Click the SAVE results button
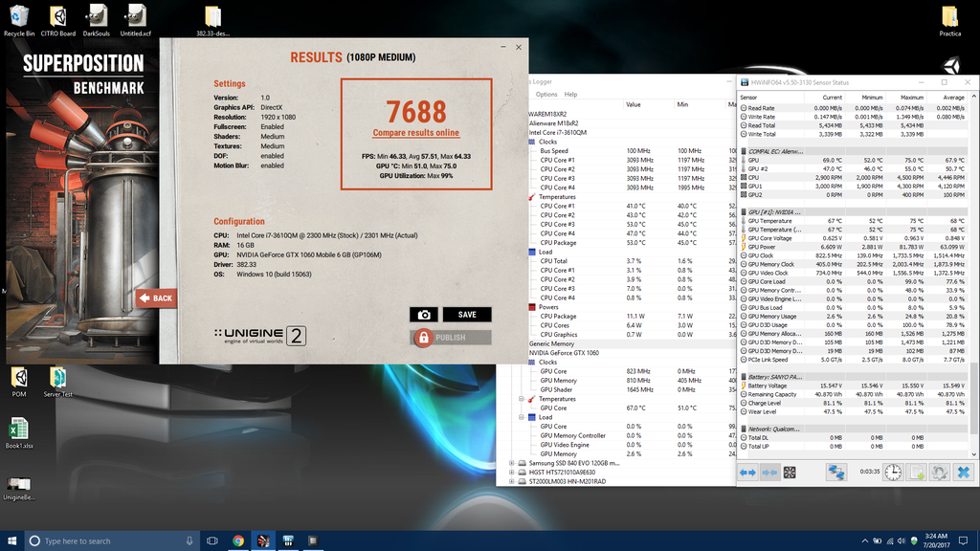980x551 pixels. pos(467,315)
